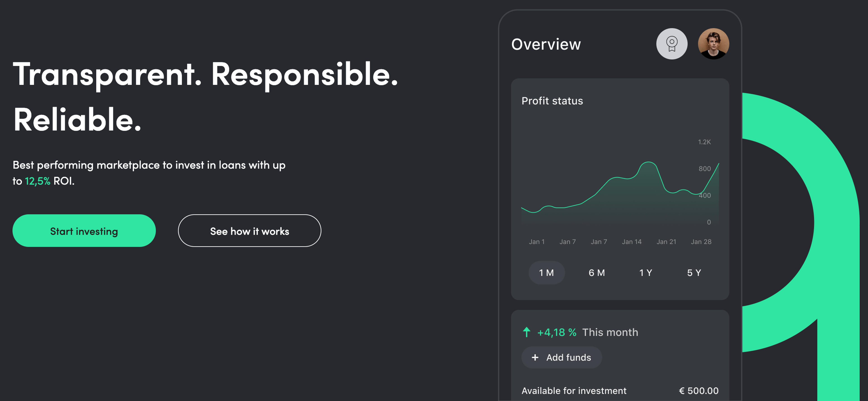Drag the profit status chart timeline slider
This screenshot has height=401, width=868.
click(545, 272)
